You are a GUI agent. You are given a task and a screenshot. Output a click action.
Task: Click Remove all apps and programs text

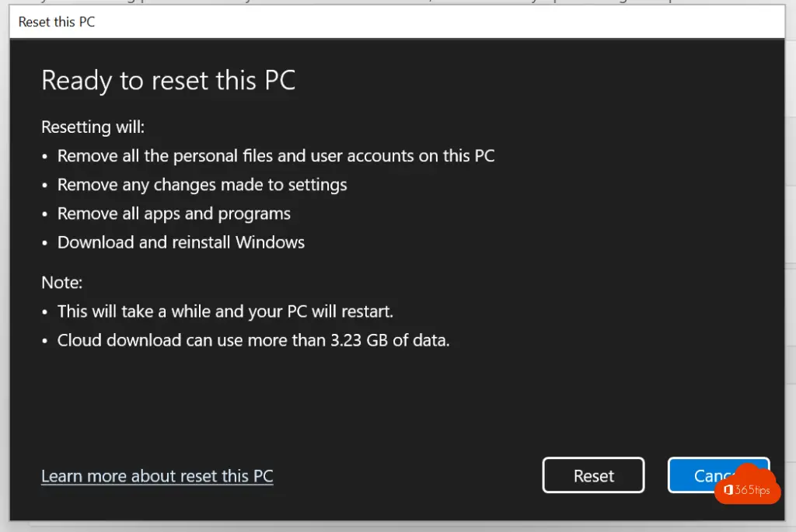pyautogui.click(x=173, y=214)
